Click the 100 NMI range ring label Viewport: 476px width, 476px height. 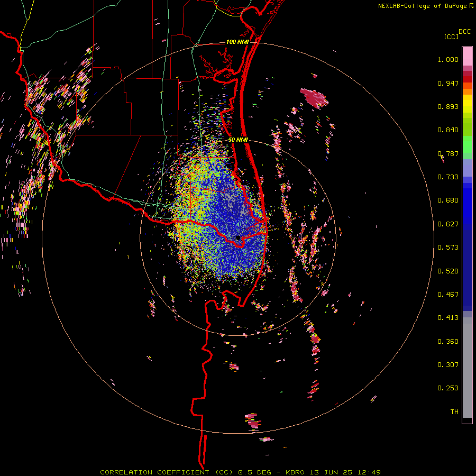click(x=237, y=42)
